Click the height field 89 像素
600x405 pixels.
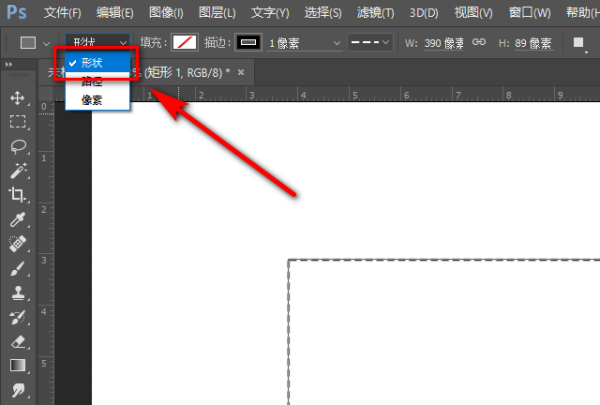533,43
